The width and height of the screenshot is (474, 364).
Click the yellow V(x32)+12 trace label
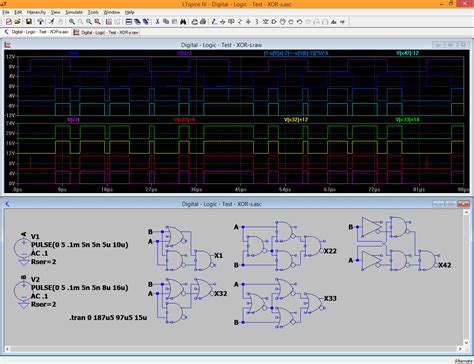tap(295, 120)
